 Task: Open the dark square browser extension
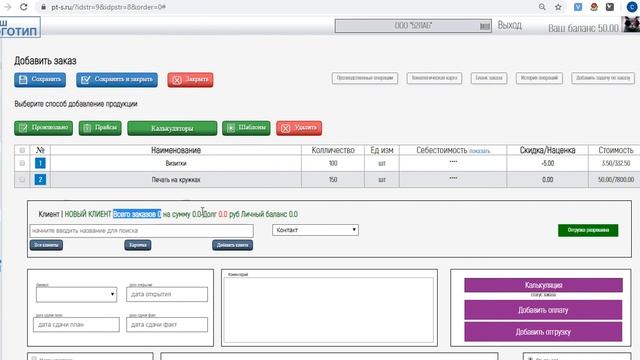click(610, 7)
